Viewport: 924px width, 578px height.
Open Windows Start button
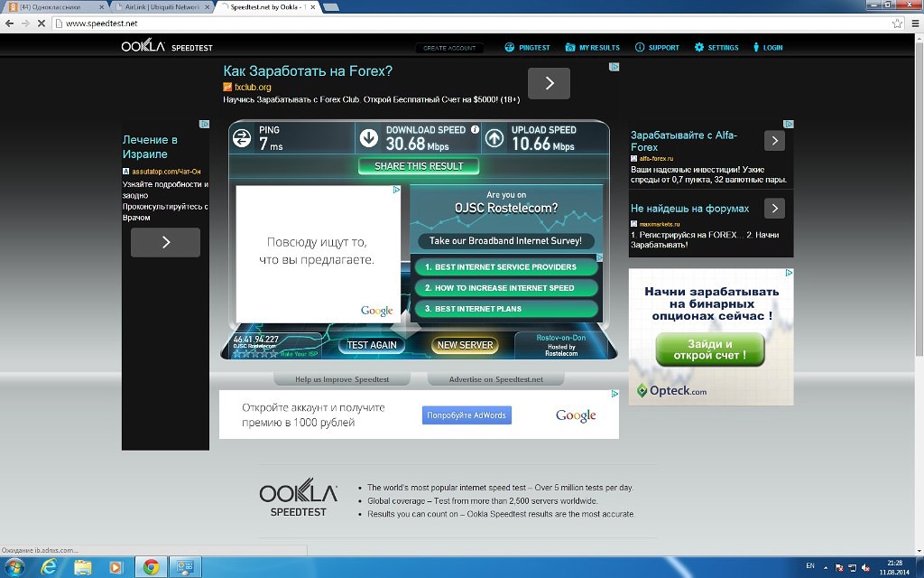[x=14, y=567]
